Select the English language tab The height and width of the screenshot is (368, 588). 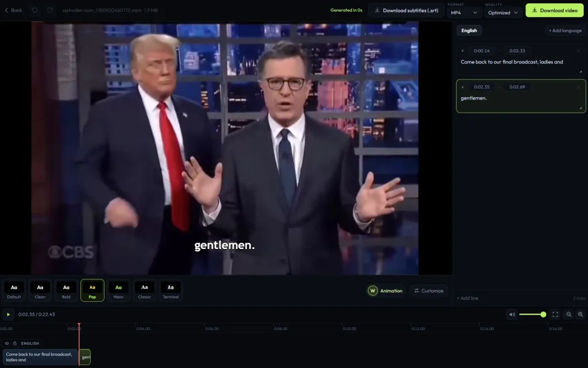pos(469,30)
